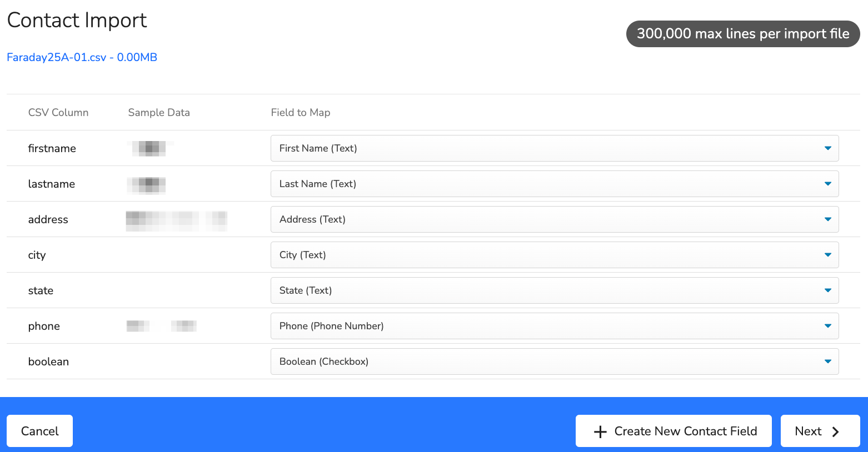Image resolution: width=868 pixels, height=452 pixels.
Task: Open the Boolean (Checkbox) mapping dropdown
Action: point(555,361)
